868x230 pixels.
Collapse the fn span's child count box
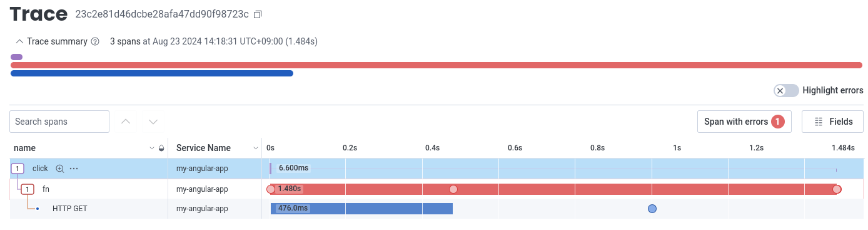[x=28, y=189]
